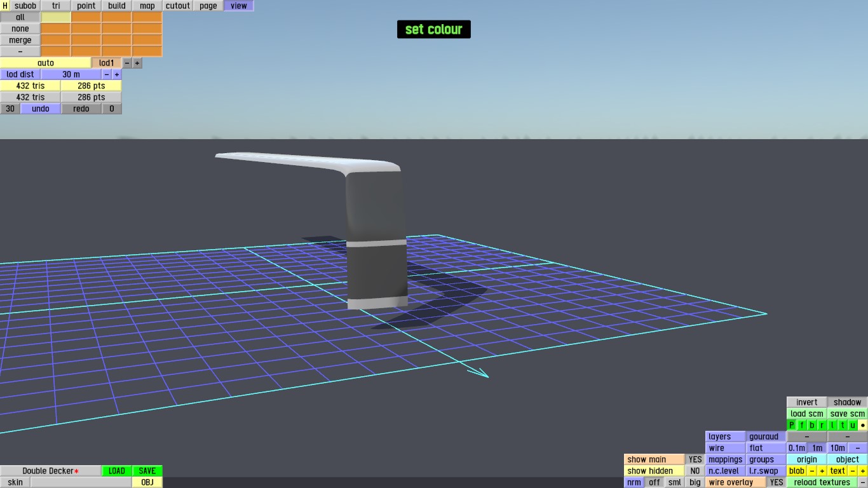This screenshot has width=868, height=488.
Task: Set grid size to 1m
Action: coord(817,448)
